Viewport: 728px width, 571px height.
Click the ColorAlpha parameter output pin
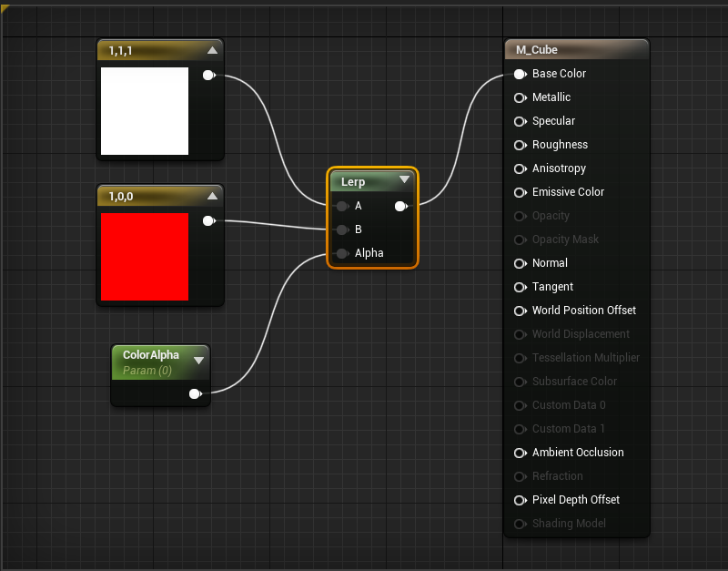coord(196,394)
